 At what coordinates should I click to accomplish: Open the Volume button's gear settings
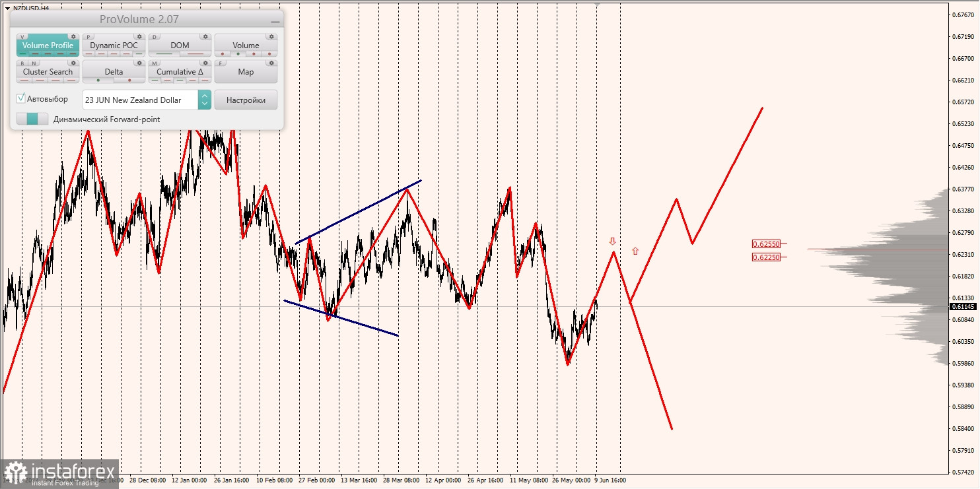coord(271,37)
